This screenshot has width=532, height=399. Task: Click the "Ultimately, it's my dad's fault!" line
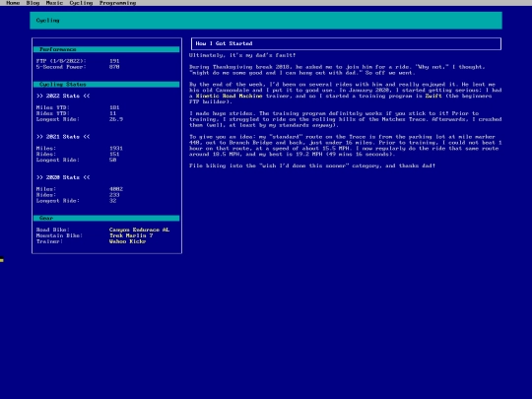pyautogui.click(x=242, y=55)
